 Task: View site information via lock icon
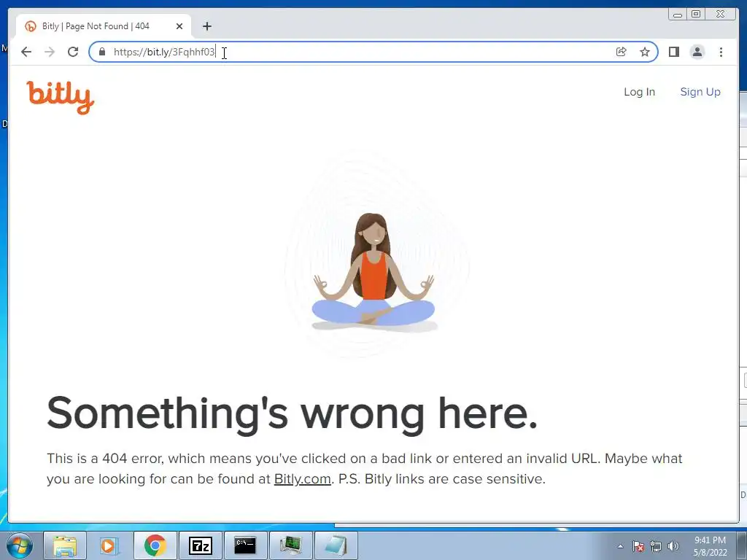101,52
